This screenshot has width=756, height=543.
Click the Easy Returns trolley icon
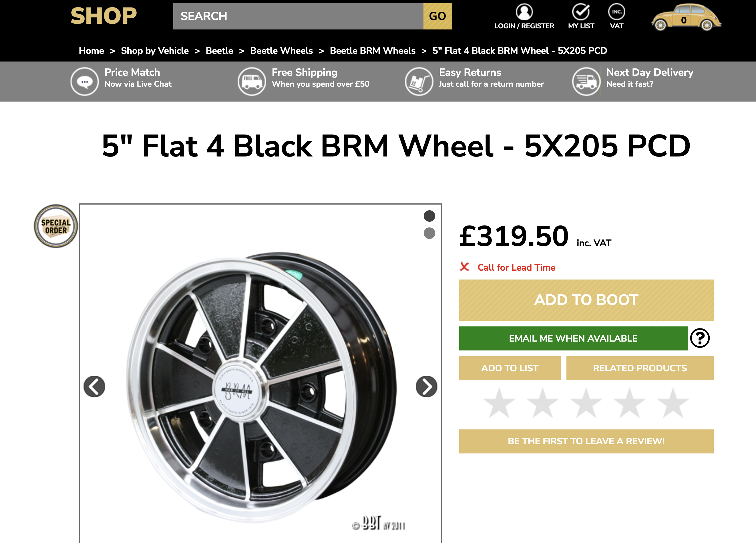tap(419, 81)
